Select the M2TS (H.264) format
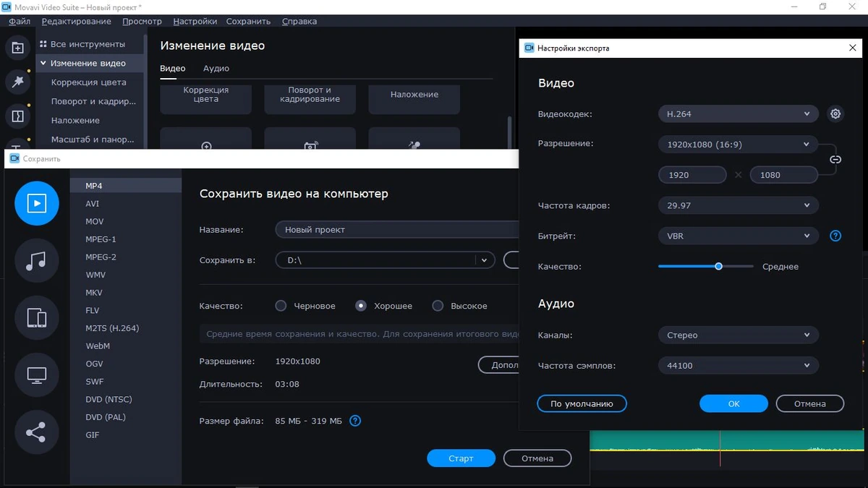868x488 pixels. (x=126, y=328)
